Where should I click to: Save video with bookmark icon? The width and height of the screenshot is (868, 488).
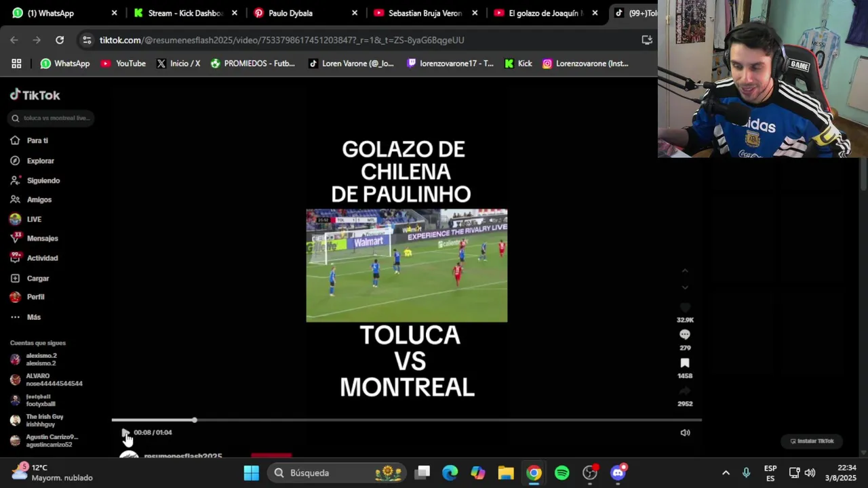point(685,363)
